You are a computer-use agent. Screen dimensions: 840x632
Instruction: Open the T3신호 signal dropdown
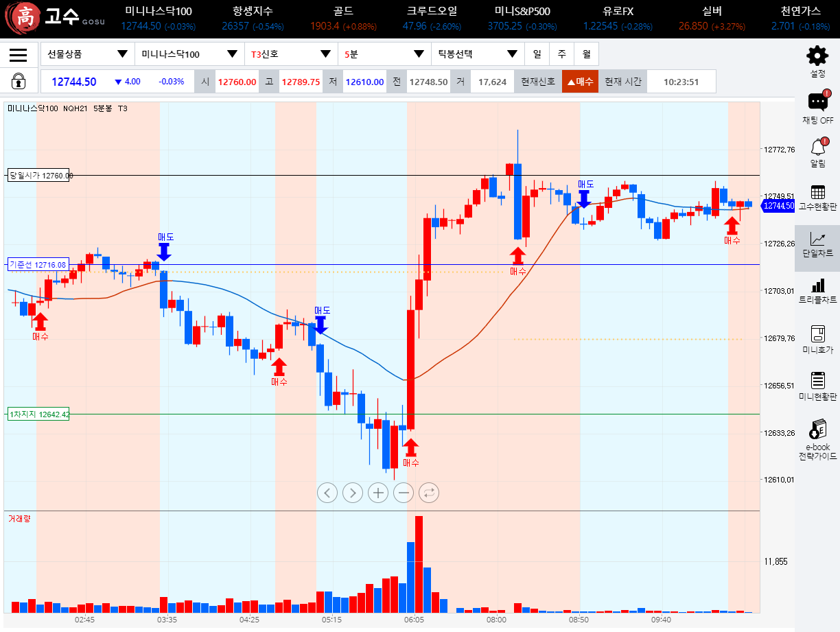291,54
